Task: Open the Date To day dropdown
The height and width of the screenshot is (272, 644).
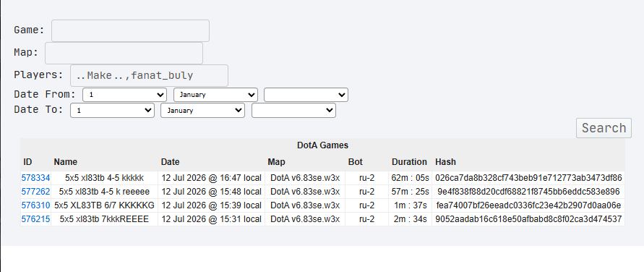Action: click(x=112, y=111)
